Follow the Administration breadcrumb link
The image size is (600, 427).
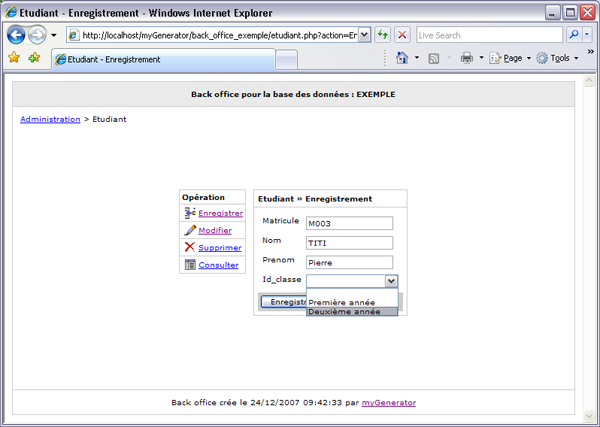tap(50, 119)
